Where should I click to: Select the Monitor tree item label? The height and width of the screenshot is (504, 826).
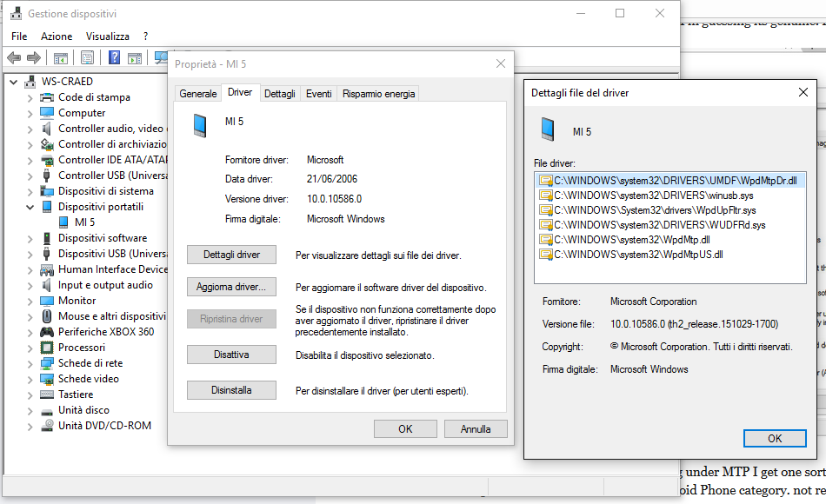point(77,301)
